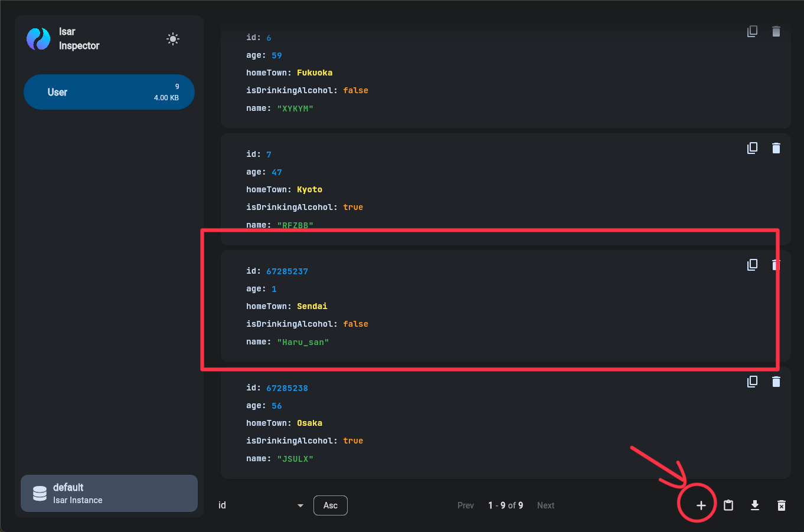Screen dimensions: 804x532
Task: Toggle the light/dark theme sun icon
Action: (x=173, y=39)
